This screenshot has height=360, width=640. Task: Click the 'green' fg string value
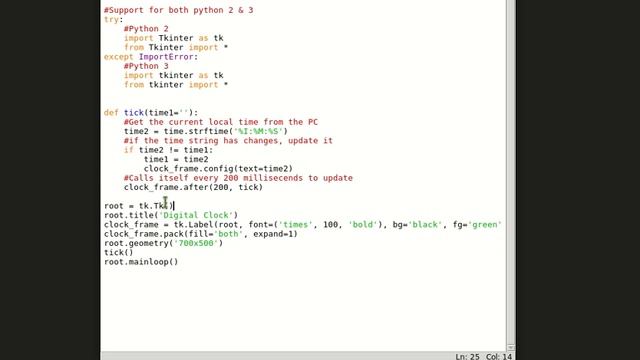(484, 224)
